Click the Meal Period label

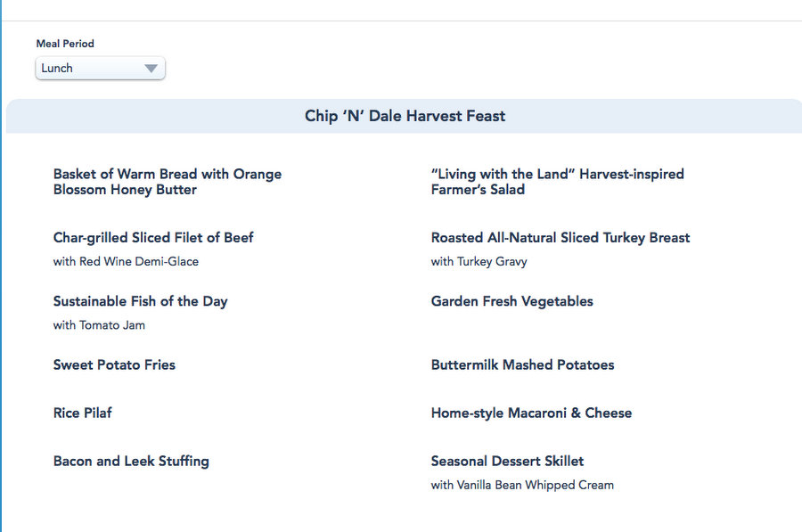(x=65, y=44)
